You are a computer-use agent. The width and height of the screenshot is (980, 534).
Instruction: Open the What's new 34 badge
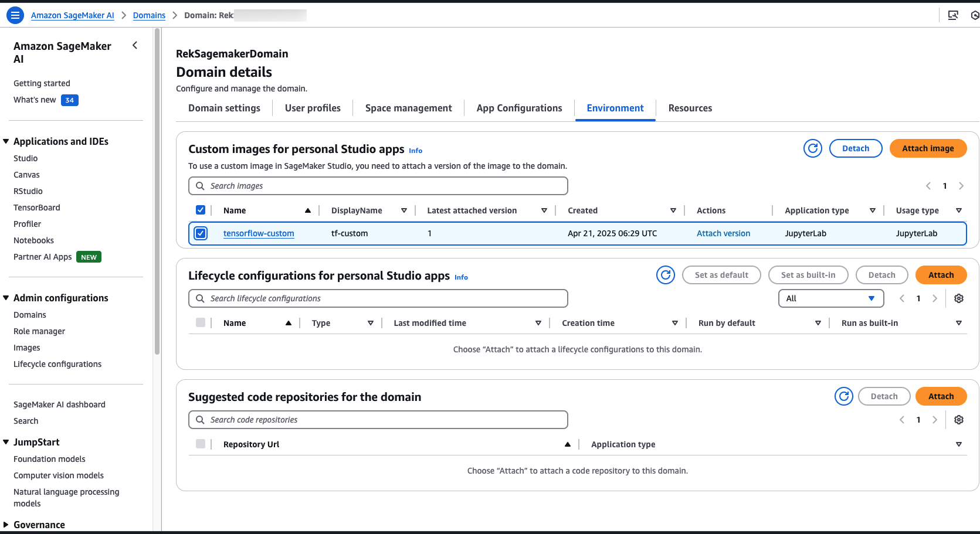click(x=70, y=100)
